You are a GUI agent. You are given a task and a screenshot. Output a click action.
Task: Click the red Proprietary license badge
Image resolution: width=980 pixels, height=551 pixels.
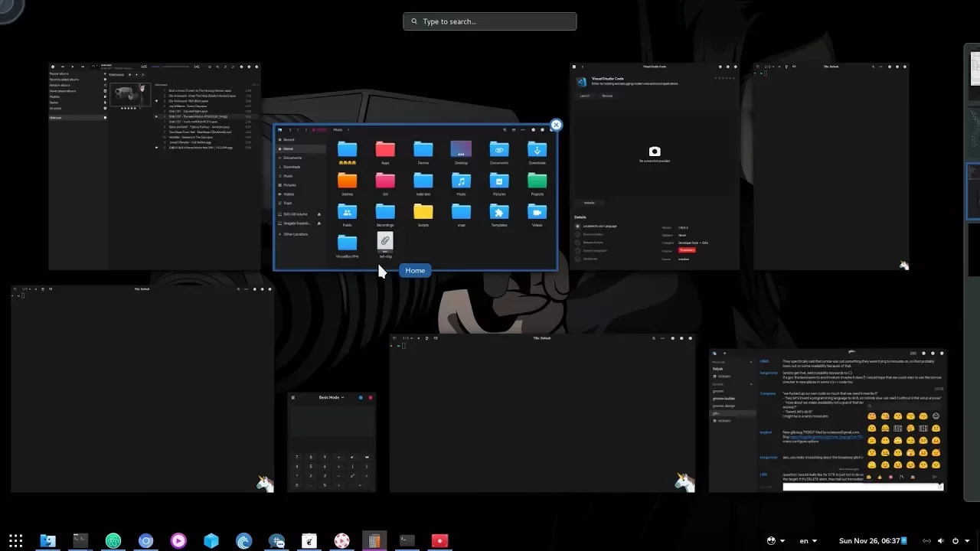(687, 250)
